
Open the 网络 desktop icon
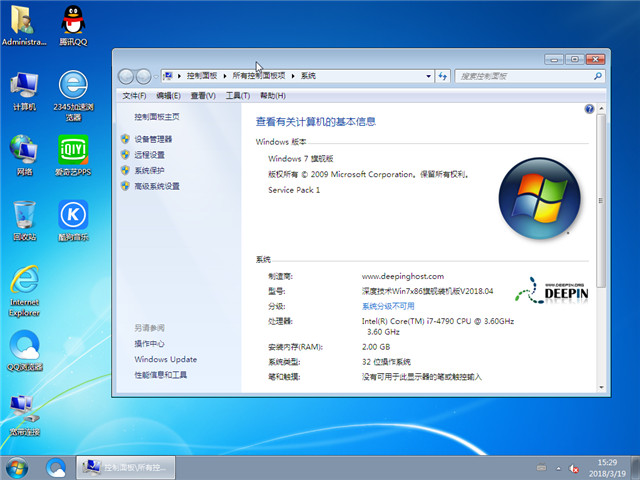click(24, 155)
